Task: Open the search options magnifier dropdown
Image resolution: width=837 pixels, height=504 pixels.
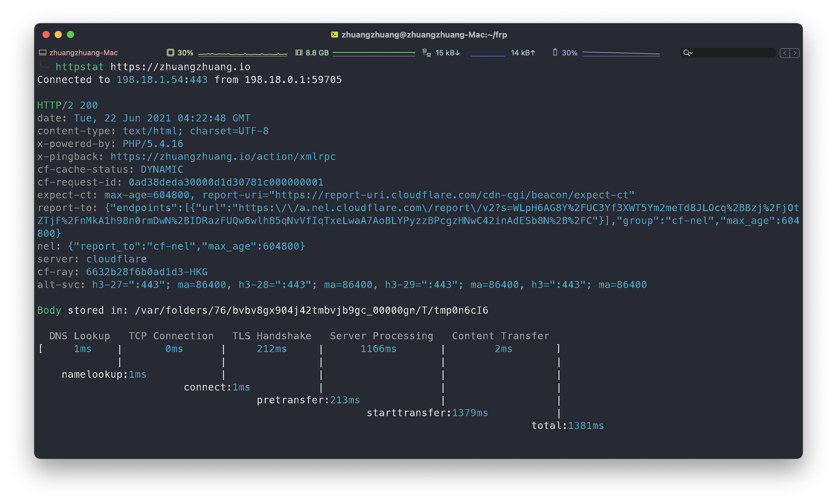Action: 688,53
